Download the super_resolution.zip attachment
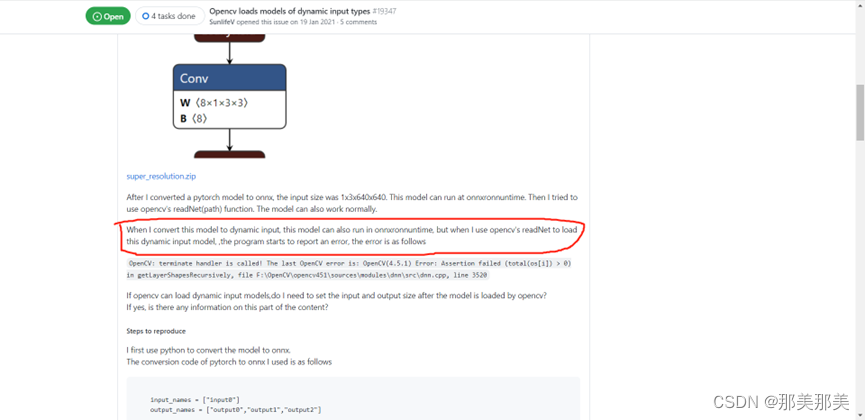865x420 pixels. (x=161, y=177)
